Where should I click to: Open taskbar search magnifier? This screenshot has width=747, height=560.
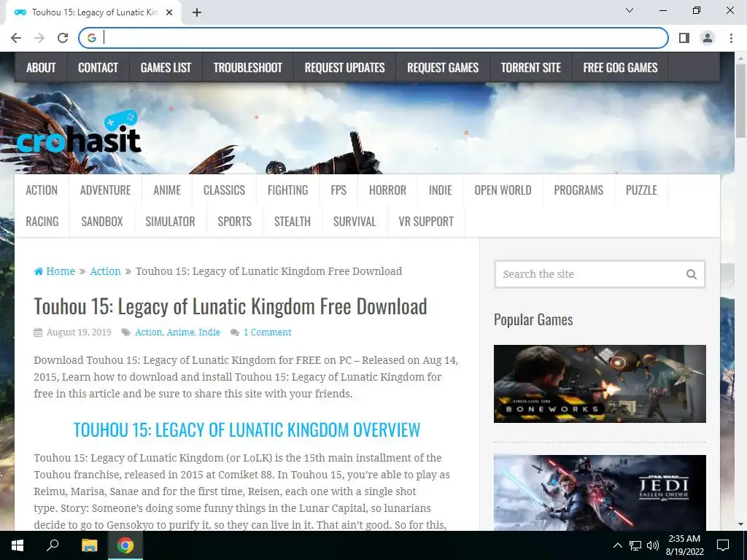coord(53,545)
